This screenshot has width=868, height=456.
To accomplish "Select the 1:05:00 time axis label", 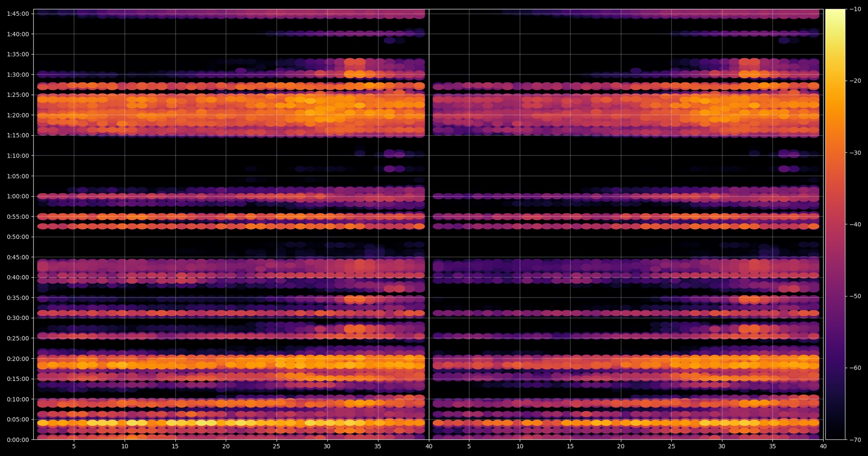I will (x=18, y=176).
